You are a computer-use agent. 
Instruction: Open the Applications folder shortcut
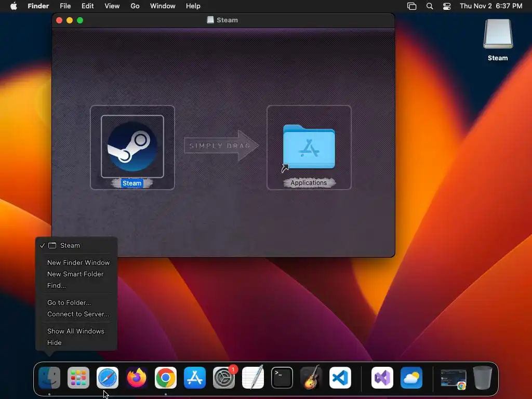(x=309, y=147)
